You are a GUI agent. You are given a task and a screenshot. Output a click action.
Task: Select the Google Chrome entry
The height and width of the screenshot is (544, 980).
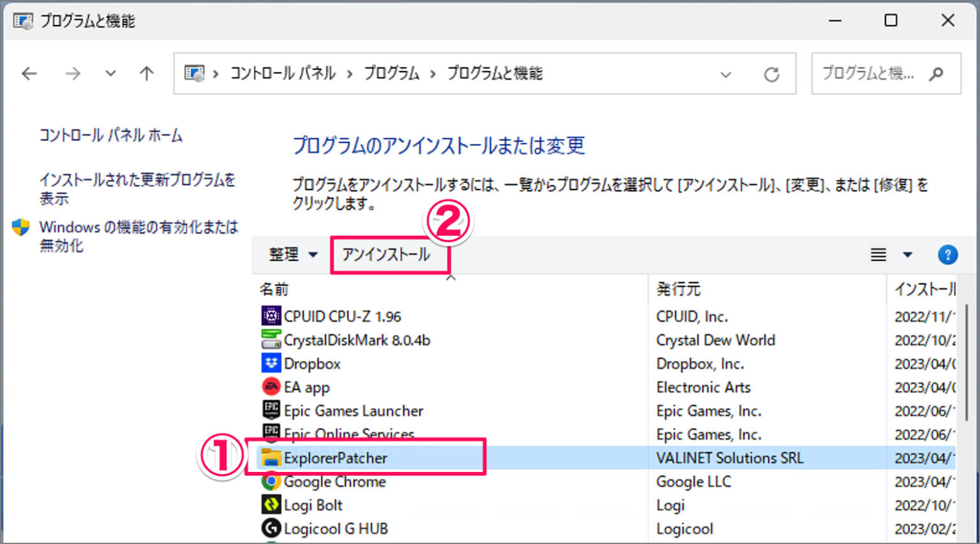pos(335,482)
